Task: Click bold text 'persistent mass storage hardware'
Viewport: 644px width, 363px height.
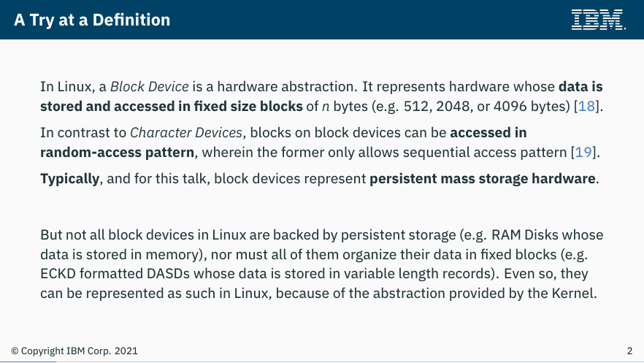Action: (483, 179)
